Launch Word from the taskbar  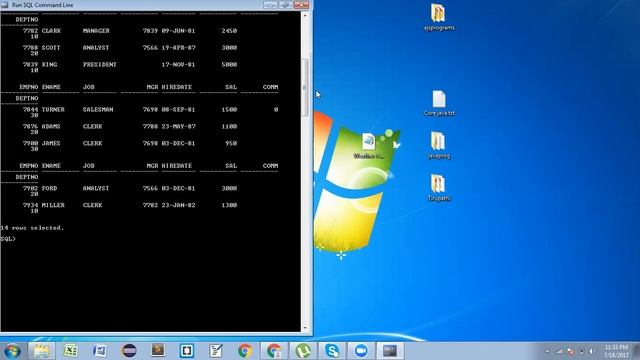coord(100,351)
